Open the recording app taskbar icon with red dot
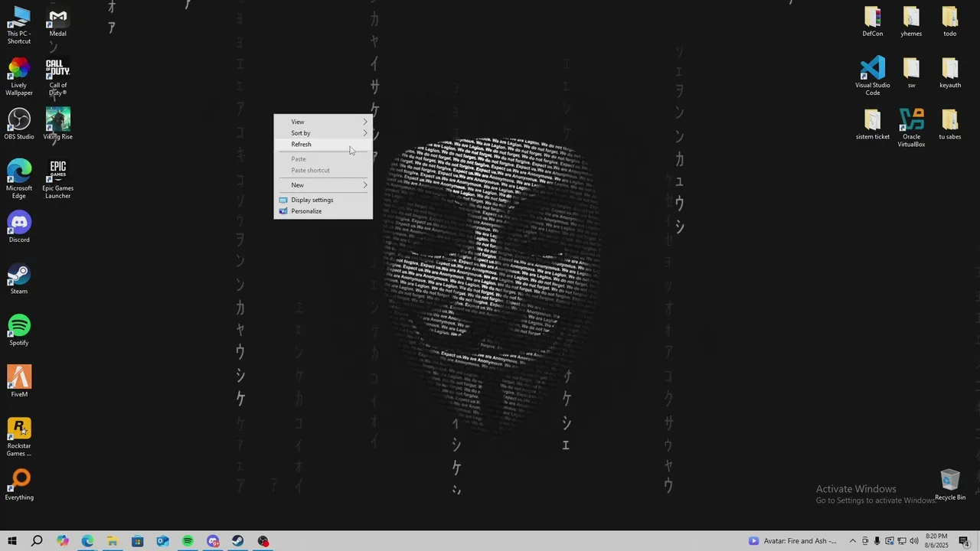The height and width of the screenshot is (551, 980). click(x=263, y=541)
